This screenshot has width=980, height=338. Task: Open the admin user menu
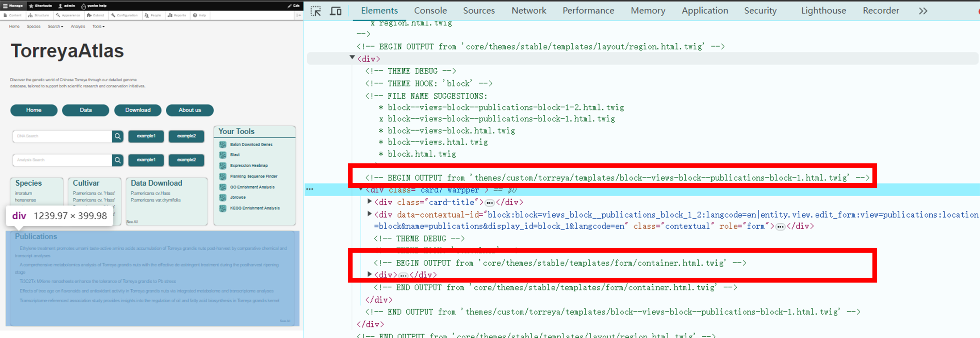[x=67, y=6]
